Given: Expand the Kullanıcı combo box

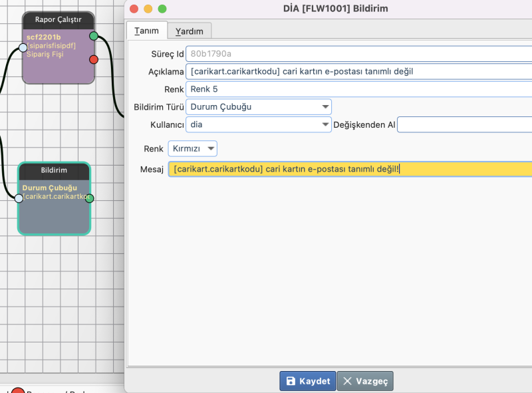Looking at the screenshot, I should click(x=259, y=124).
